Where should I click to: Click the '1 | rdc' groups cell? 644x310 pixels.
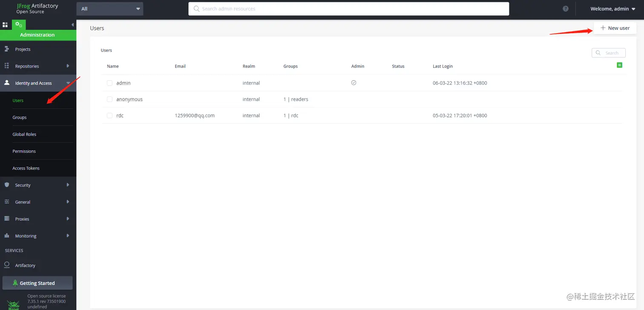pos(291,115)
